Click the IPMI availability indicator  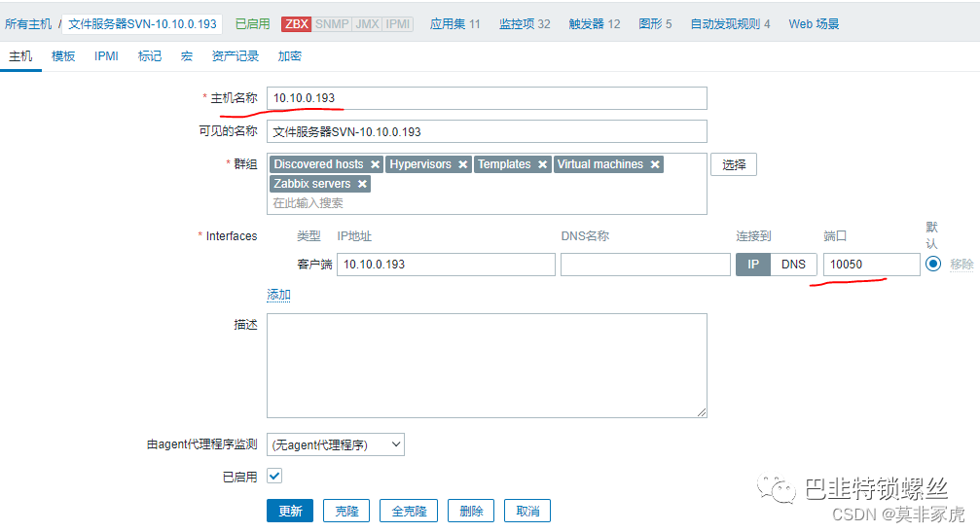click(x=397, y=23)
